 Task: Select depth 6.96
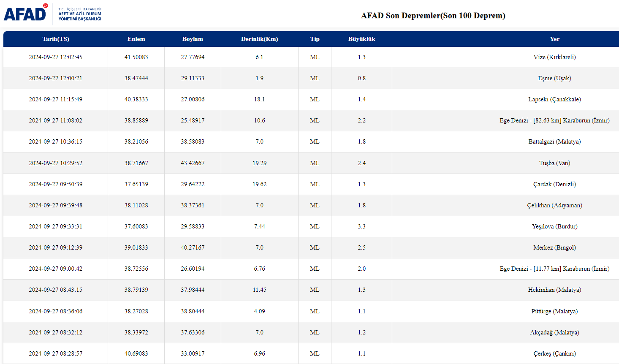pyautogui.click(x=260, y=353)
